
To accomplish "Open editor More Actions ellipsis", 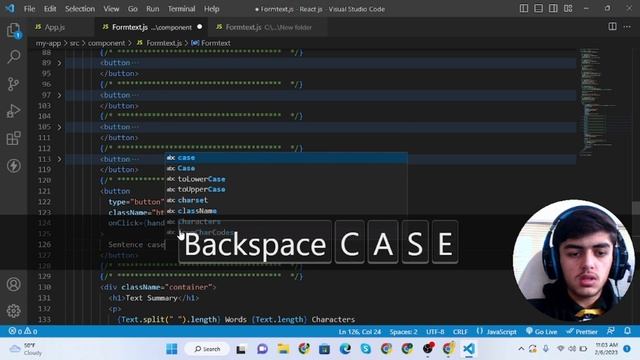I will pyautogui.click(x=627, y=27).
